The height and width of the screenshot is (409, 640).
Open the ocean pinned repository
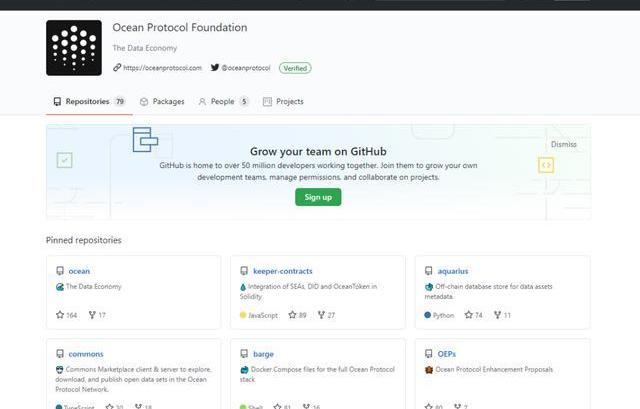(x=79, y=271)
